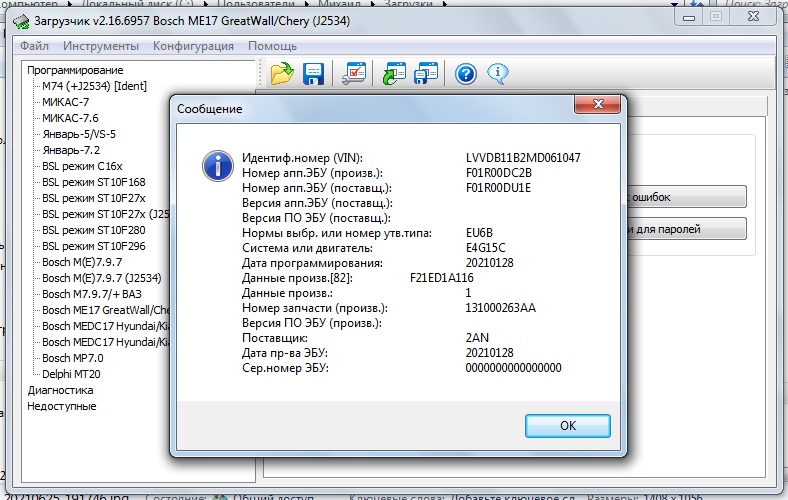Viewport: 788px width, 500px height.
Task: Select Январь-7.2 tree item
Action: [x=71, y=150]
